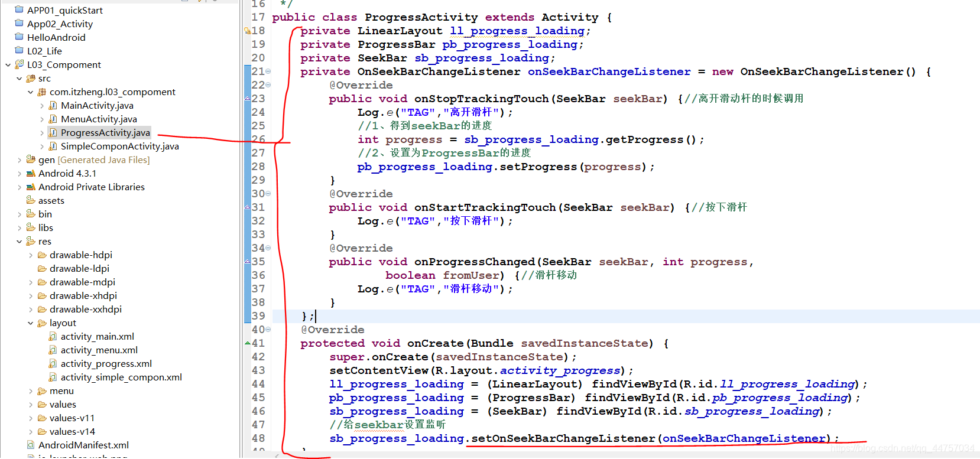Viewport: 980px width, 459px height.
Task: Expand Android Private Libraries
Action: [x=19, y=187]
